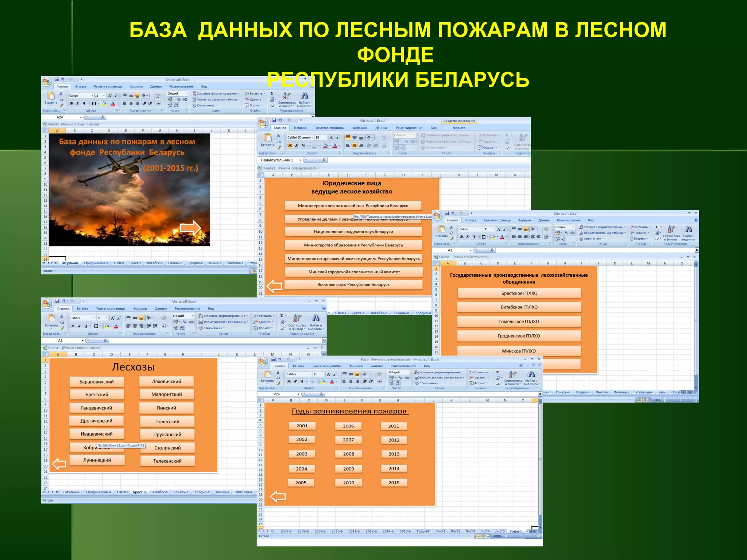Viewport: 747px width, 560px height.
Task: Click the Sort and Filter icon in the База window
Action: pos(512,374)
